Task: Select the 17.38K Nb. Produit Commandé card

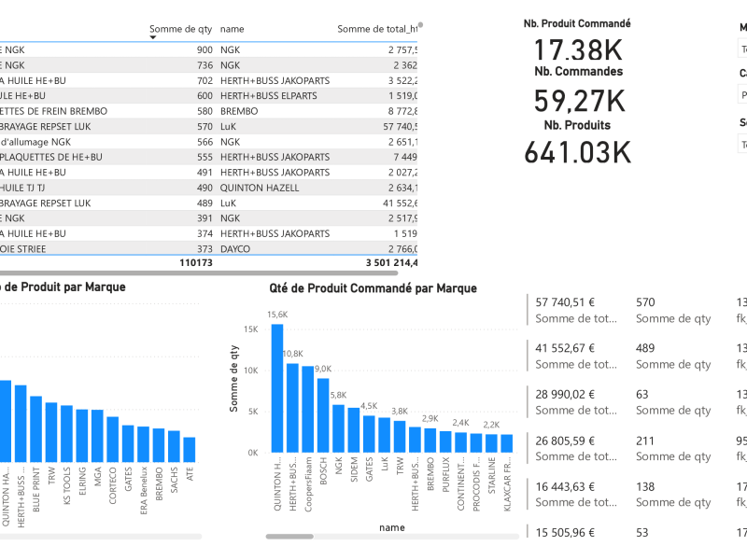Action: 577,49
